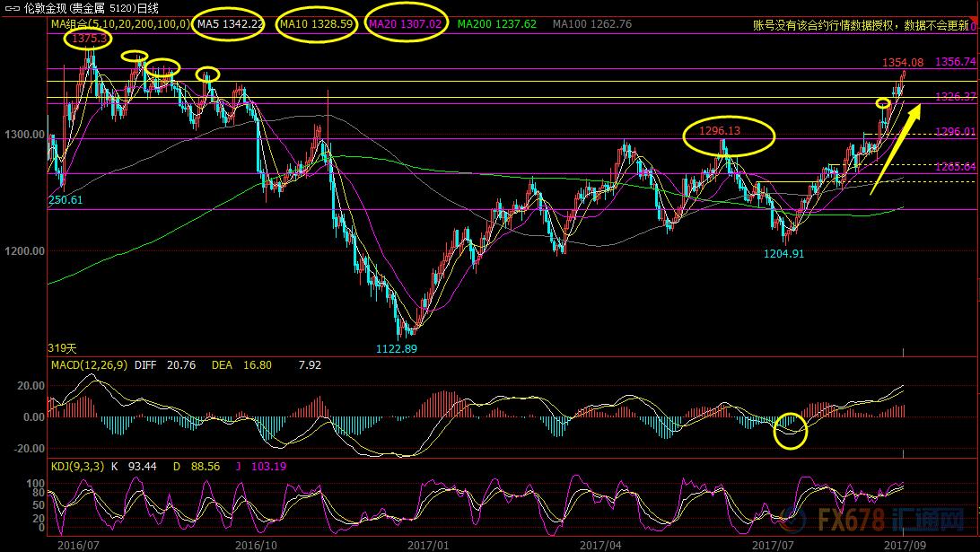Open the MA组合(5,10,20,200,100,0) indicator settings
Screen dimensions: 980x552
click(119, 24)
